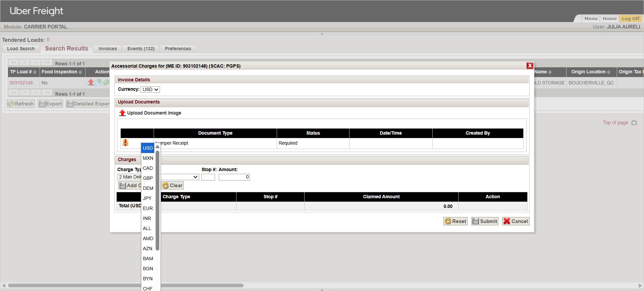The height and width of the screenshot is (291, 644).
Task: Click the Detailed Export button
Action: point(88,104)
